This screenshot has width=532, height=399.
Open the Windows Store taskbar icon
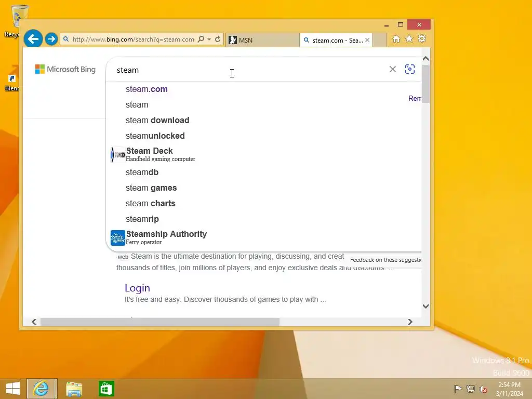[106, 389]
